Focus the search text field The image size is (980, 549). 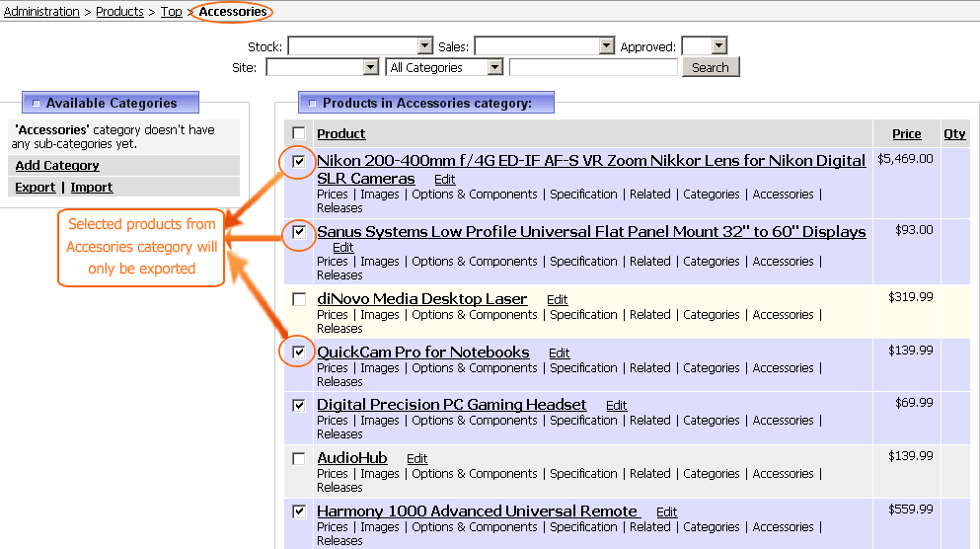[x=593, y=67]
